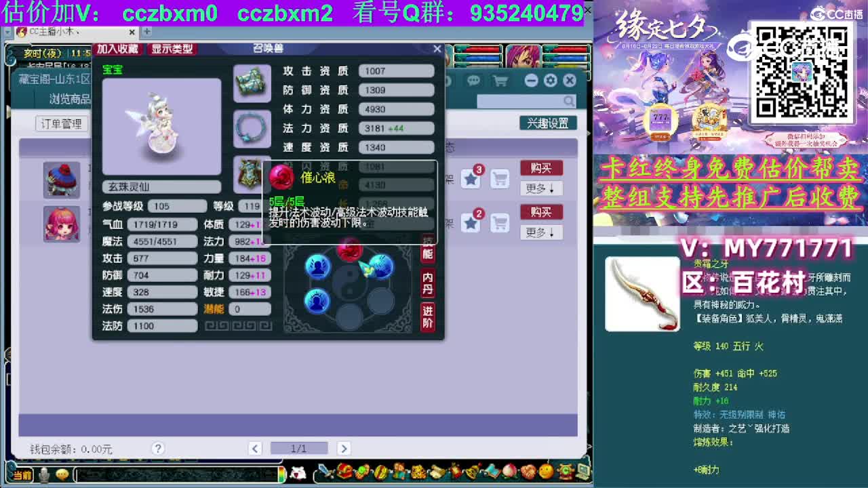
Task: Open the computer monitor icon in toolbar
Action: click(x=583, y=472)
